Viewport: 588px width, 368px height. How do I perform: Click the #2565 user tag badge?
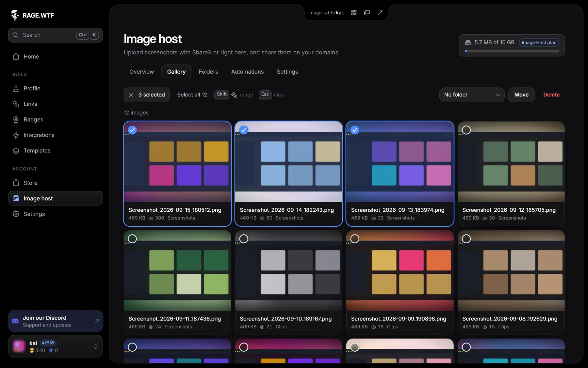coord(48,343)
